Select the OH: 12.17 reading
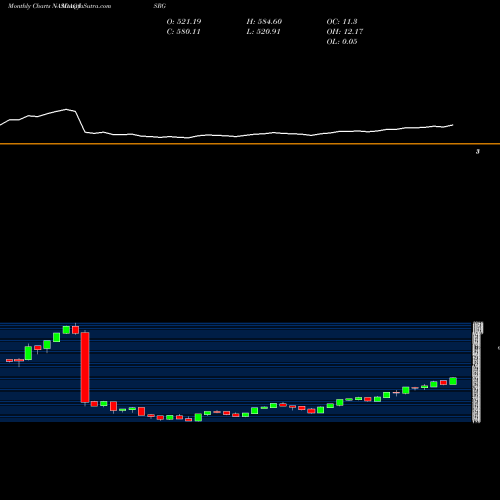 tap(345, 32)
